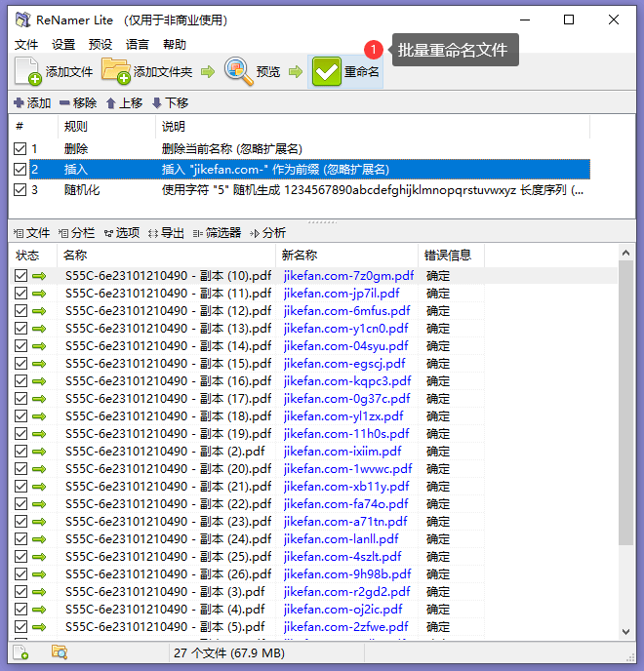Open the 筛选器 filters dropdown
This screenshot has height=671, width=644.
217,233
